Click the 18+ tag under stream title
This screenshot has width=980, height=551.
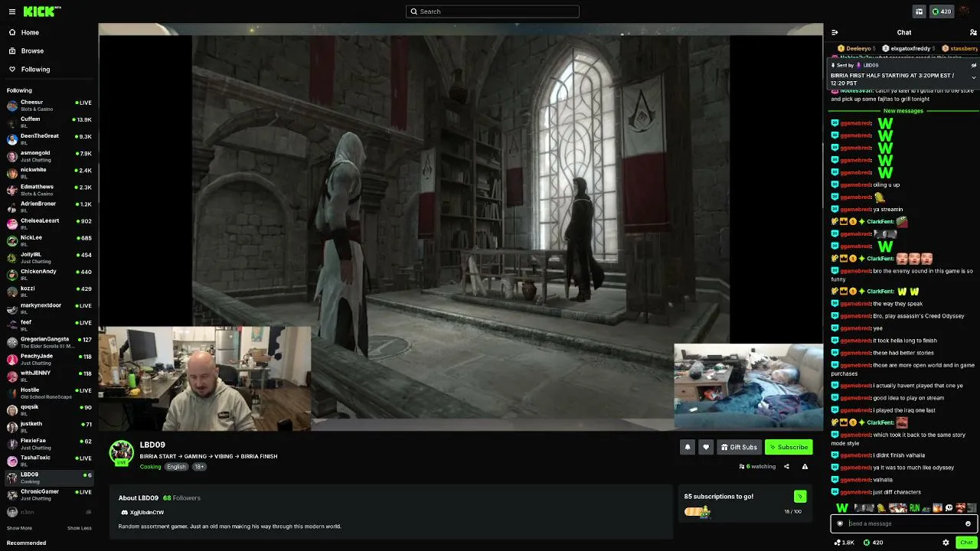click(x=199, y=467)
